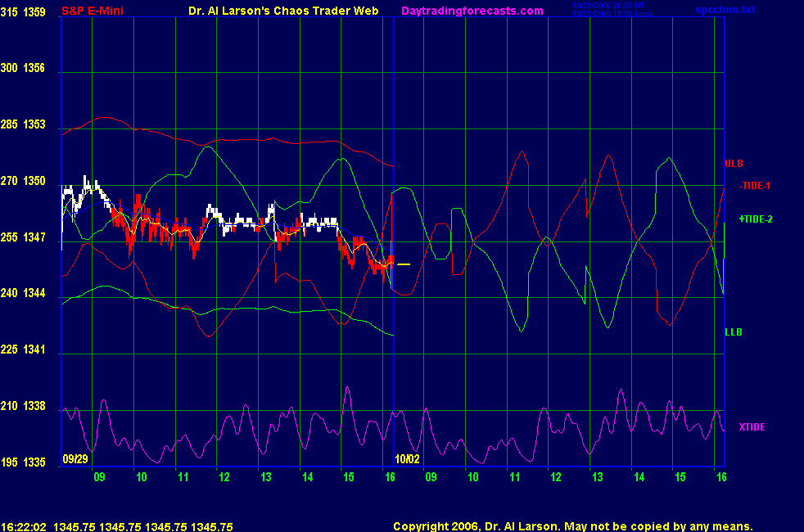Viewport: 804px width, 532px height.
Task: Click the copyright notice text
Action: coord(572,526)
